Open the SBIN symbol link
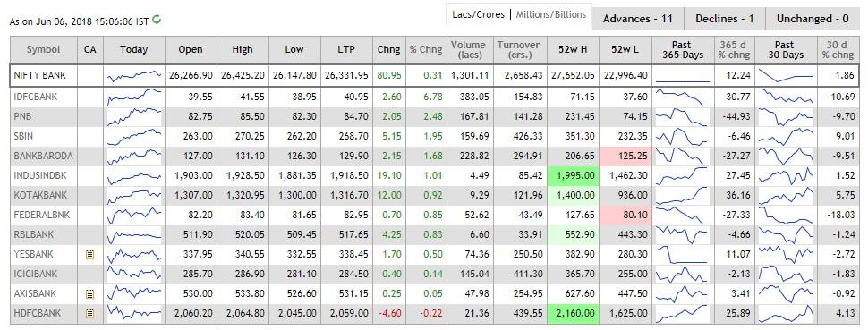This screenshot has height=330, width=868. pos(22,136)
